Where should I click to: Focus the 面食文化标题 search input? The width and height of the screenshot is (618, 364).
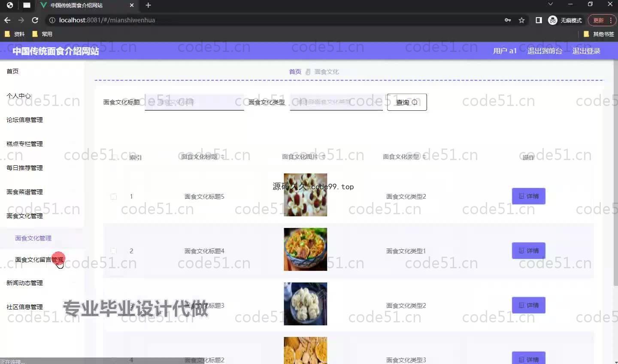(x=194, y=102)
